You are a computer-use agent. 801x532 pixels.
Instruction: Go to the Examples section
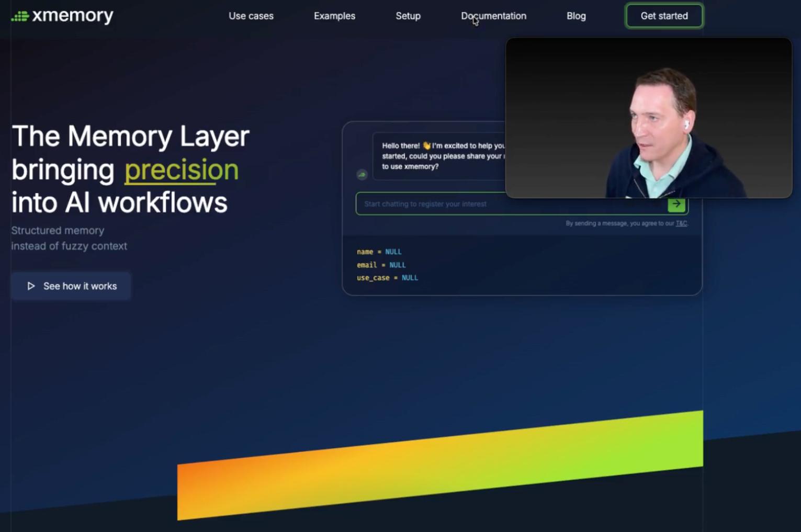pos(334,16)
